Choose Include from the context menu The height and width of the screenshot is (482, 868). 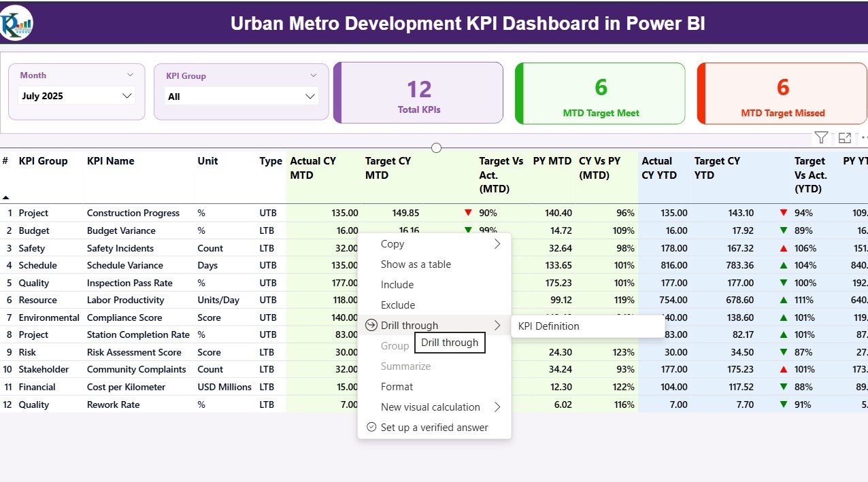pos(397,285)
